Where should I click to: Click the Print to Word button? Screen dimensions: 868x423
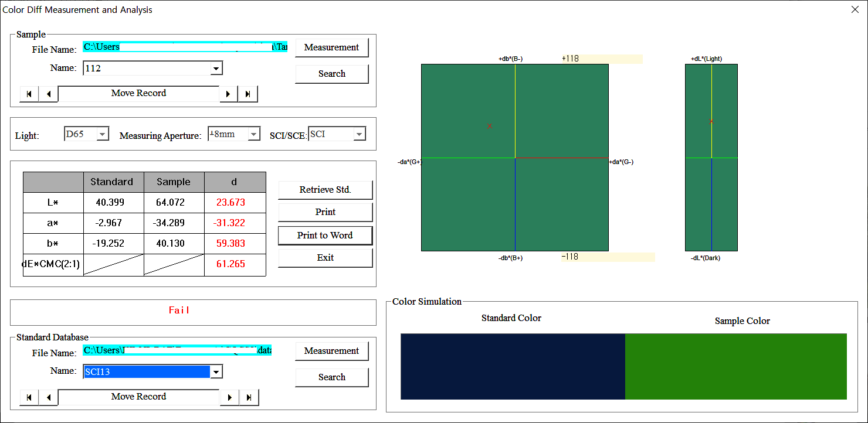coord(325,236)
